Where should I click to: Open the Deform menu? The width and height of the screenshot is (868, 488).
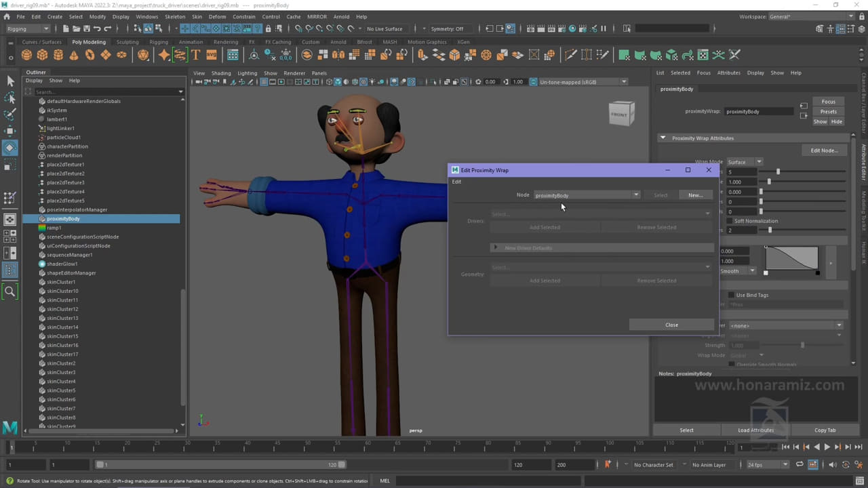click(217, 16)
